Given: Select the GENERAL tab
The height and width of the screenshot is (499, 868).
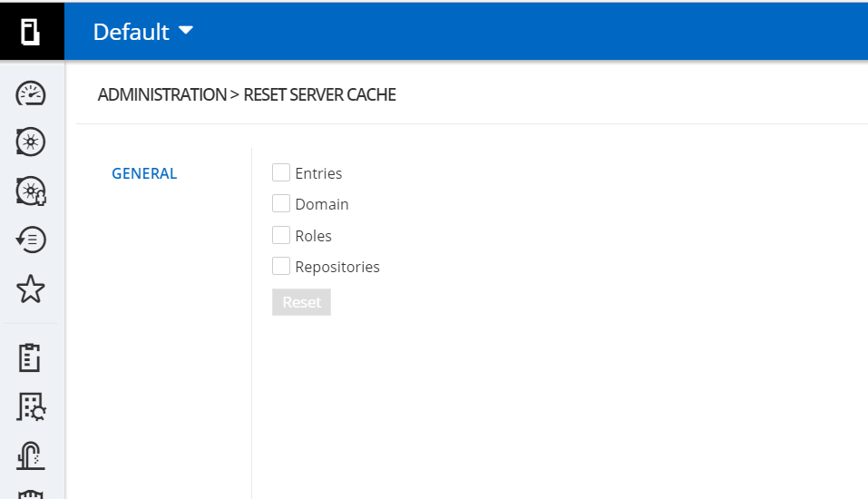Looking at the screenshot, I should coord(144,173).
